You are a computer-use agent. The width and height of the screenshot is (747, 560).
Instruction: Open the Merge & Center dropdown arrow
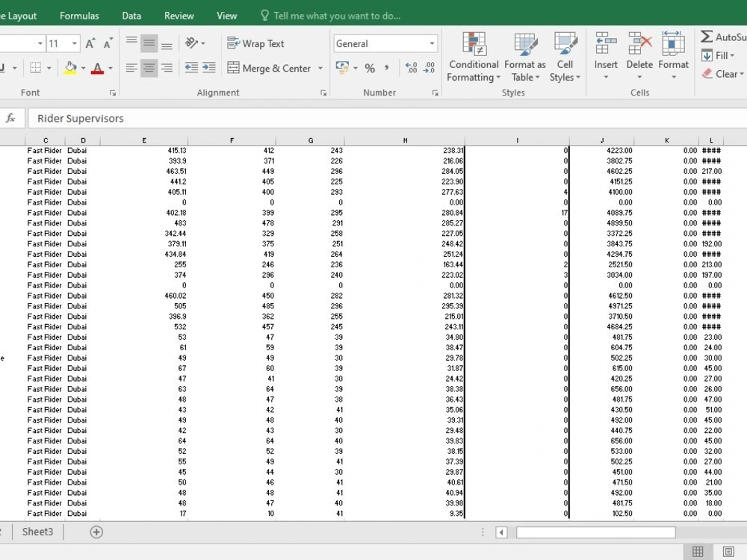320,68
